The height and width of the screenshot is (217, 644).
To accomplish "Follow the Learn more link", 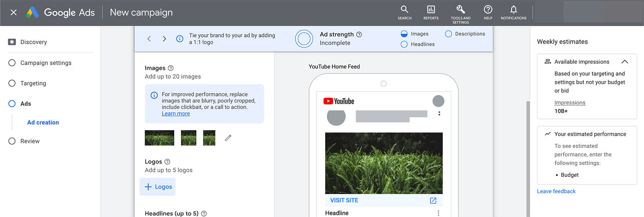I will [176, 114].
